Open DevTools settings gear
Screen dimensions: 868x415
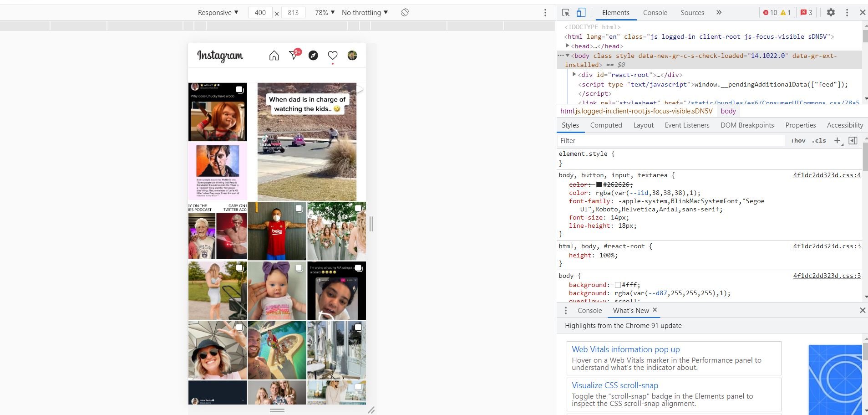click(x=831, y=13)
